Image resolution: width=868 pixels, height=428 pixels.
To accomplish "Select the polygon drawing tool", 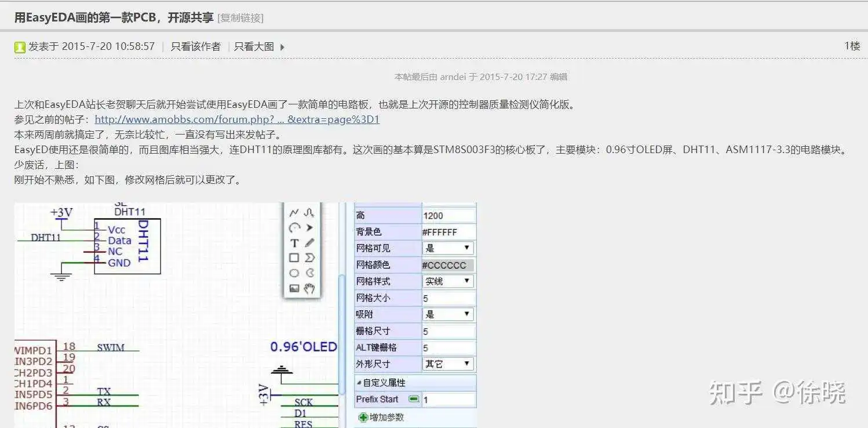I will (x=309, y=258).
